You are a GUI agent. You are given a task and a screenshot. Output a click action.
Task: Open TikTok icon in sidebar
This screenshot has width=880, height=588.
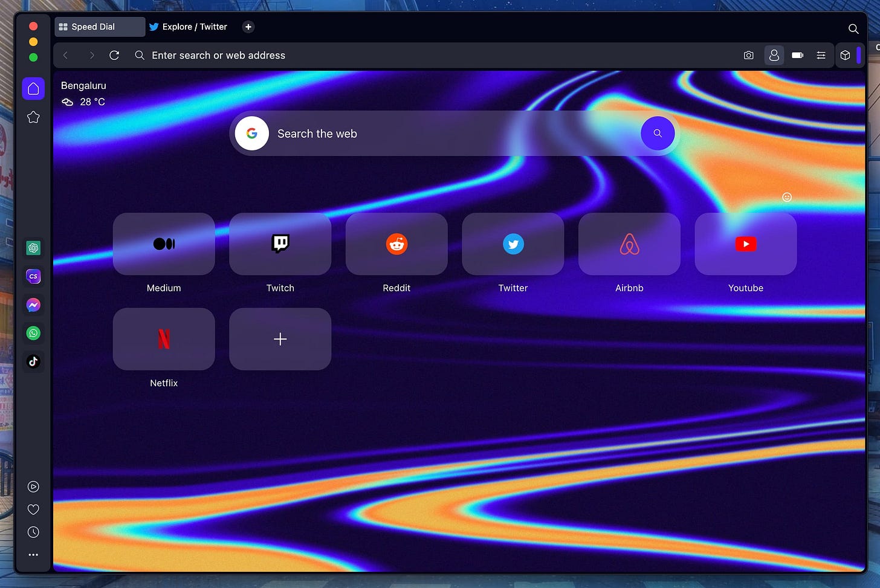[x=33, y=361]
